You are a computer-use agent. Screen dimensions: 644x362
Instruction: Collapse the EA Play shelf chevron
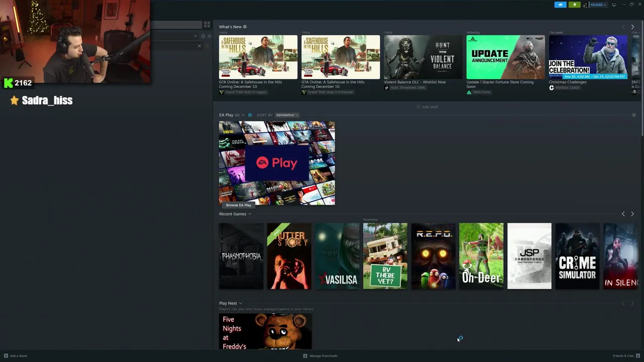pyautogui.click(x=633, y=115)
